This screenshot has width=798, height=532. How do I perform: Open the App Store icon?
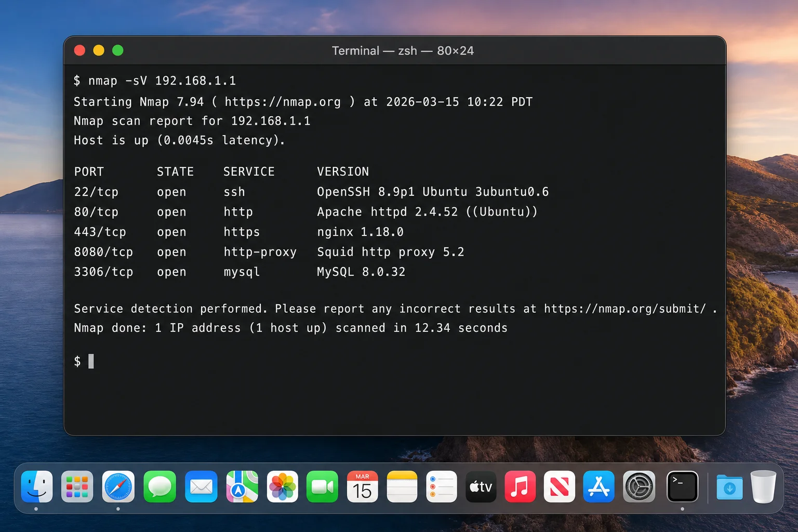pyautogui.click(x=599, y=487)
